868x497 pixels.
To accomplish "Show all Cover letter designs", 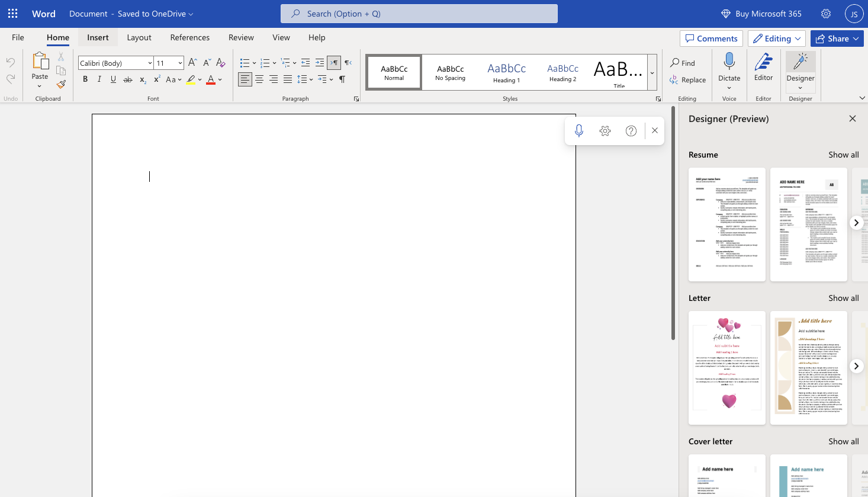I will [843, 441].
